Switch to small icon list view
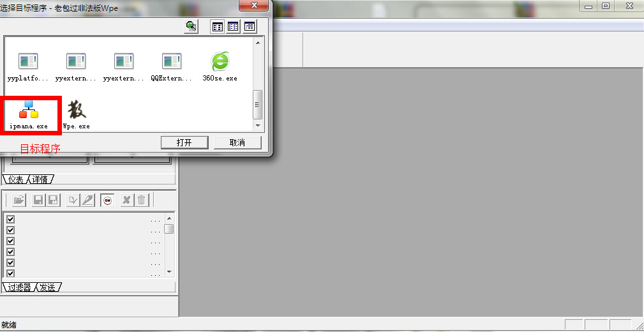The width and height of the screenshot is (644, 332). (x=234, y=27)
